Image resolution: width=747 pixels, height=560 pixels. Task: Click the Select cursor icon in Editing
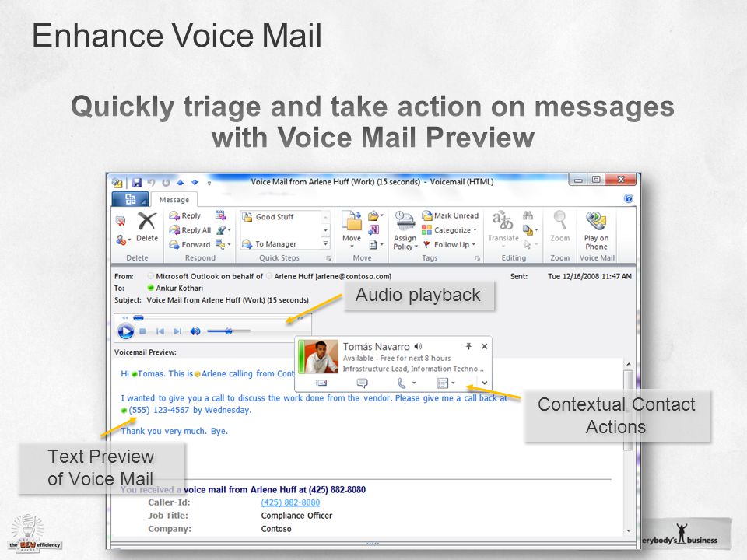tap(530, 245)
